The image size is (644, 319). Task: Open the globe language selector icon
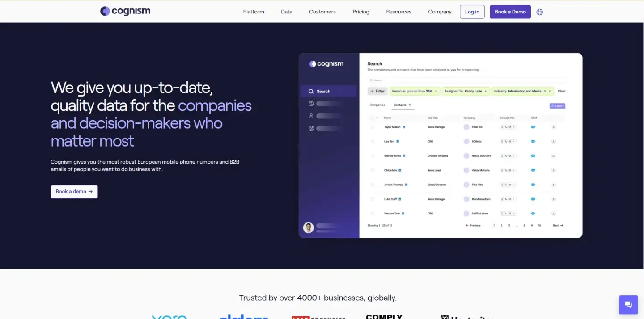pyautogui.click(x=540, y=12)
